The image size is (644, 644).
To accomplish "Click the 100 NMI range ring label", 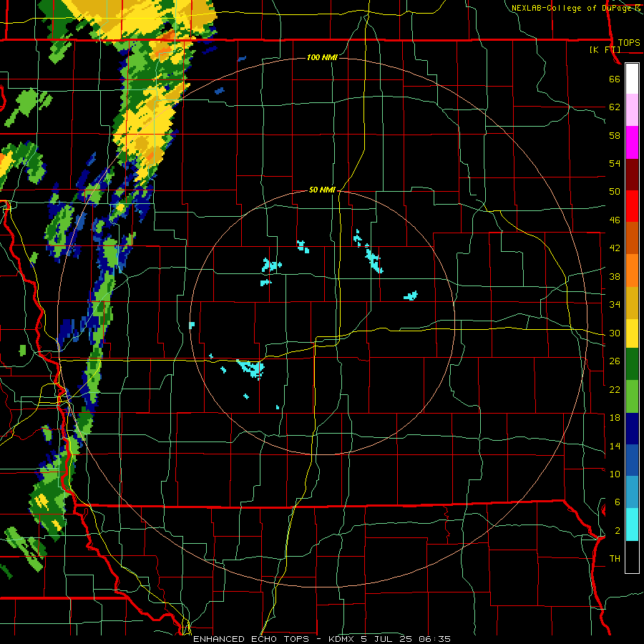I will pos(322,57).
